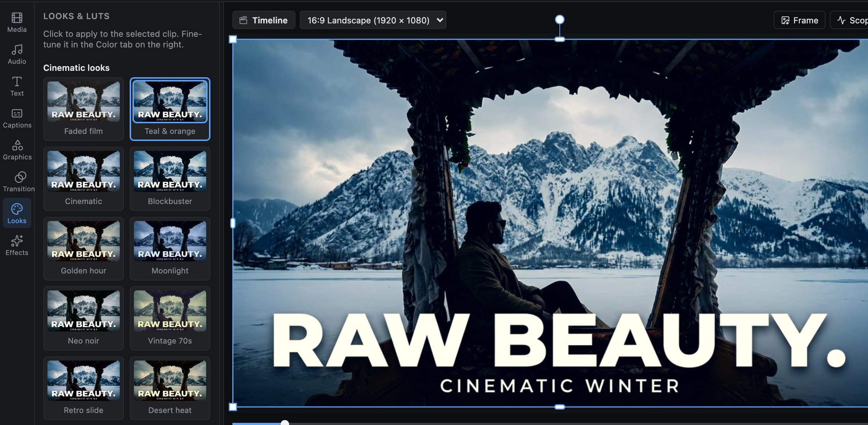Click the bottom edge resize handle
The width and height of the screenshot is (868, 425).
pos(559,407)
